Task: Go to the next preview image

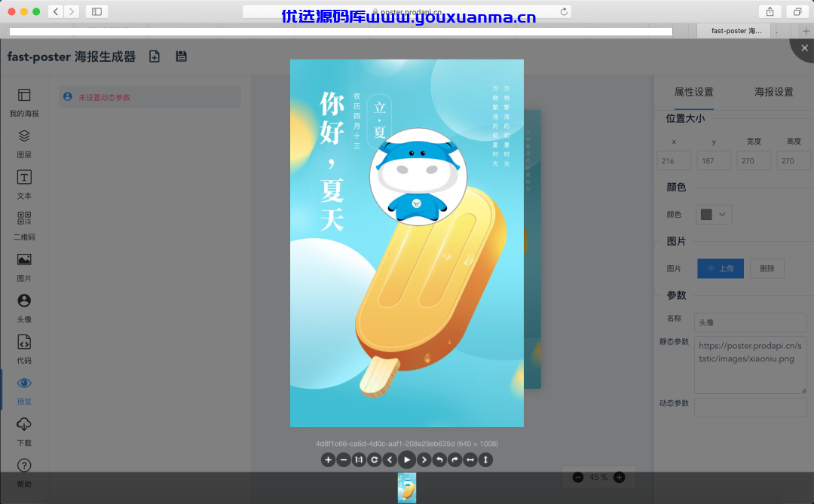Action: [424, 460]
